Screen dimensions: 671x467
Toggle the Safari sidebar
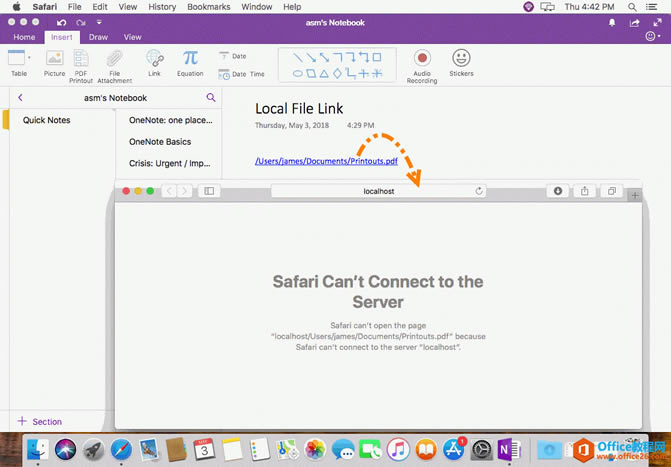[x=209, y=191]
